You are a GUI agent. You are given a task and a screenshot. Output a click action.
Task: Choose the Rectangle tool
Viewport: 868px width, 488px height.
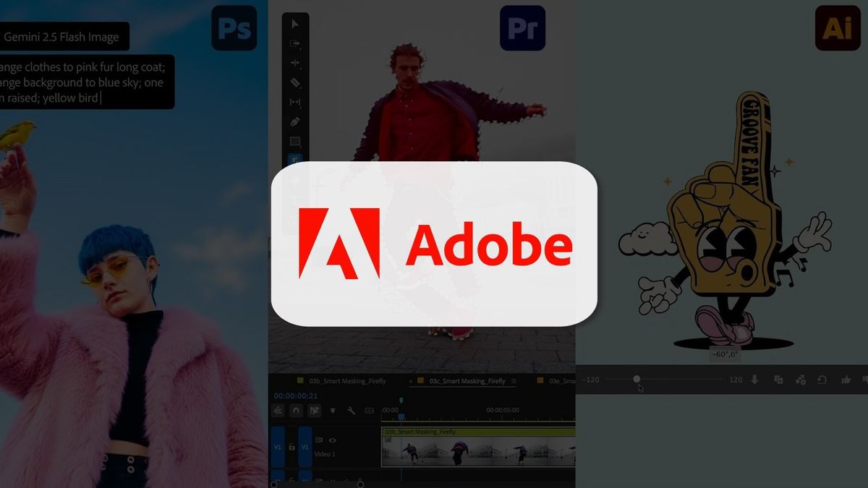pyautogui.click(x=295, y=141)
